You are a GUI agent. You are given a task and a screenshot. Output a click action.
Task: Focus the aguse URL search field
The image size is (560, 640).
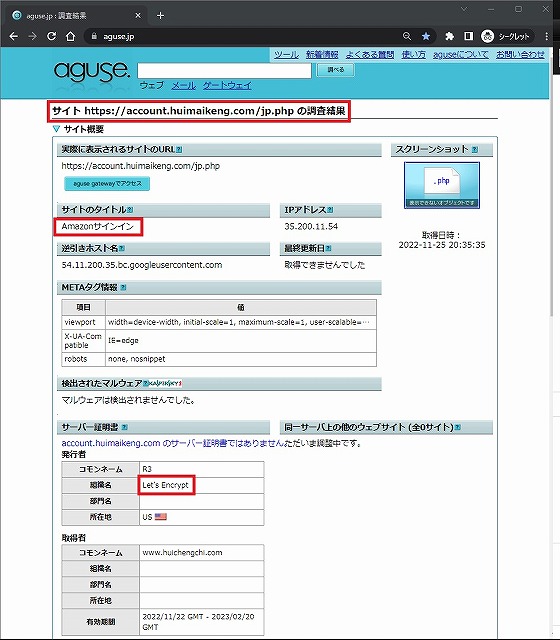(x=224, y=71)
